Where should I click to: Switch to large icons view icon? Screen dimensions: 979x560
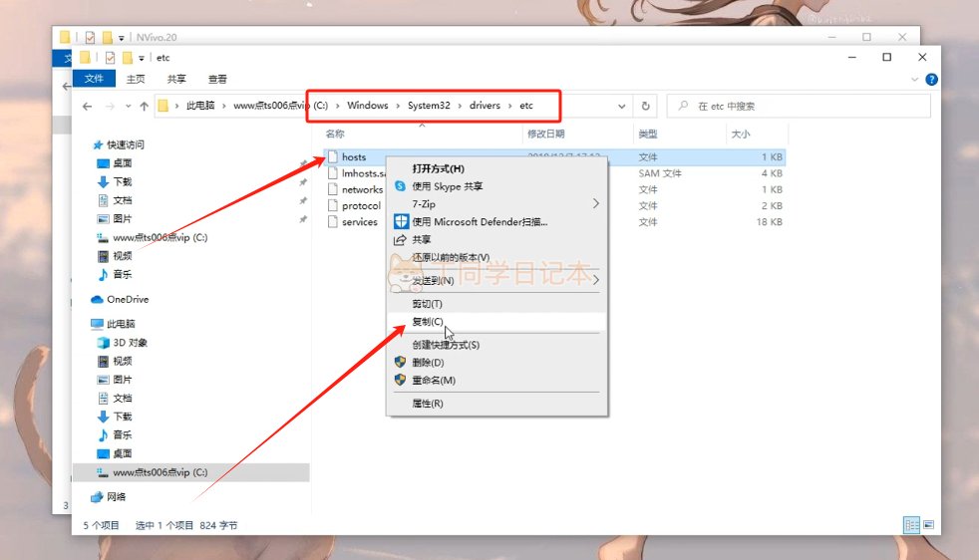[929, 525]
